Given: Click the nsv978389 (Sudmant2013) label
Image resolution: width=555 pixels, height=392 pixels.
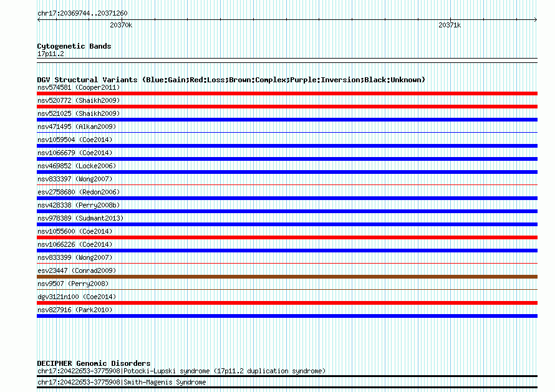Looking at the screenshot, I should [80, 218].
